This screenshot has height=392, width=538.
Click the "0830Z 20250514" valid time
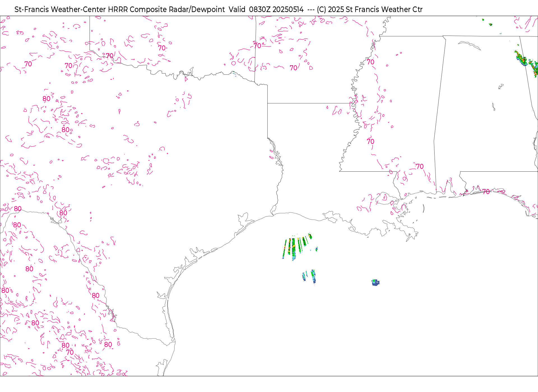pyautogui.click(x=276, y=10)
